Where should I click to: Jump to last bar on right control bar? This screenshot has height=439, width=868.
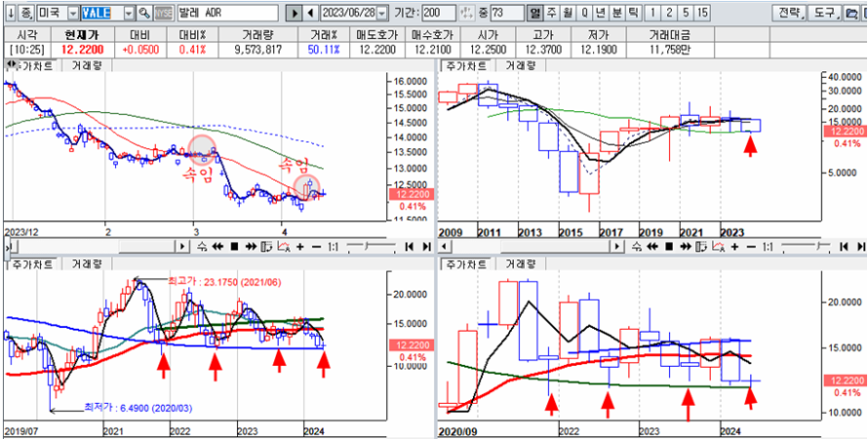pos(861,247)
